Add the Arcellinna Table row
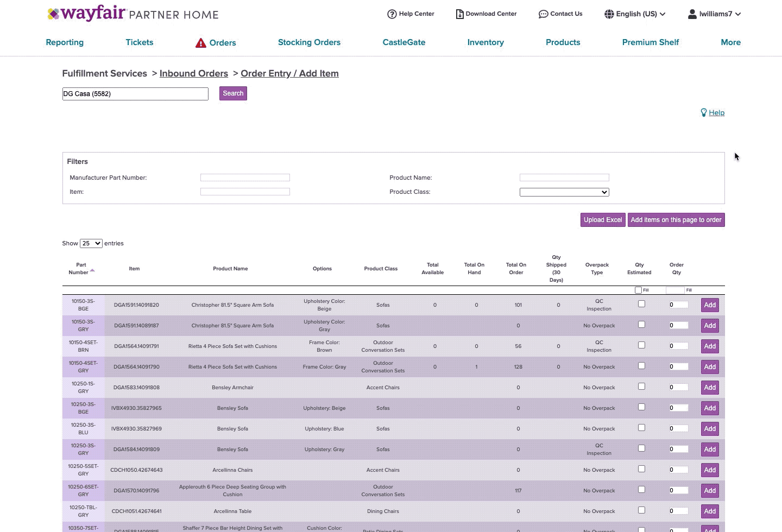Viewport: 782px width, 532px height. pyautogui.click(x=710, y=511)
